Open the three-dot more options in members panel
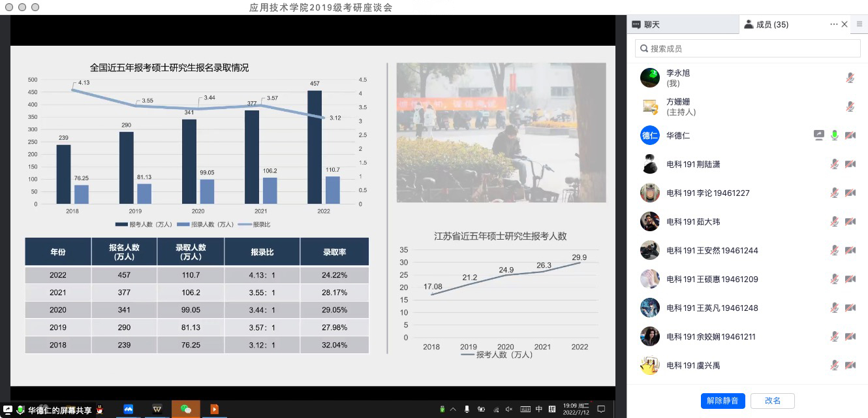 click(833, 24)
